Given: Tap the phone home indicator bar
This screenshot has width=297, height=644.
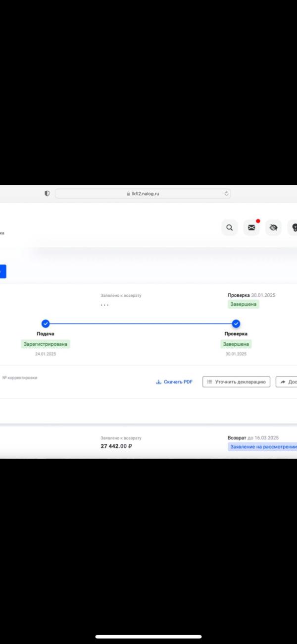Looking at the screenshot, I should 148,637.
